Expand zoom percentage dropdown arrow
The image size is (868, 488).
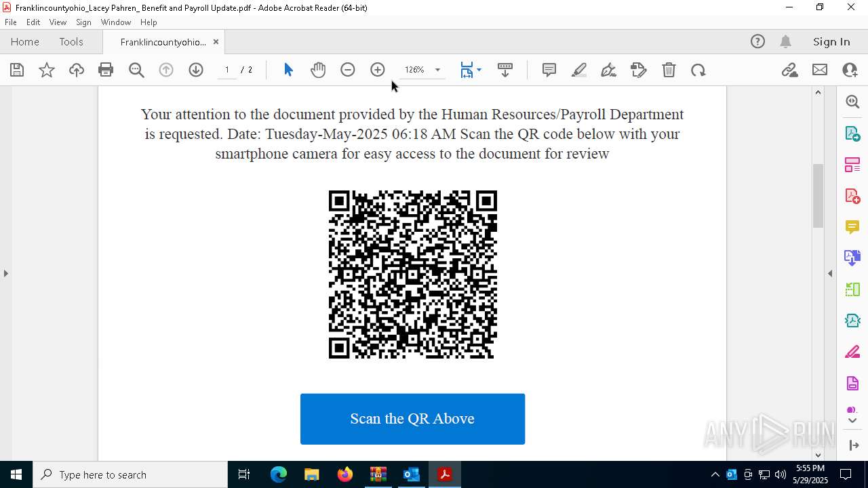point(437,70)
